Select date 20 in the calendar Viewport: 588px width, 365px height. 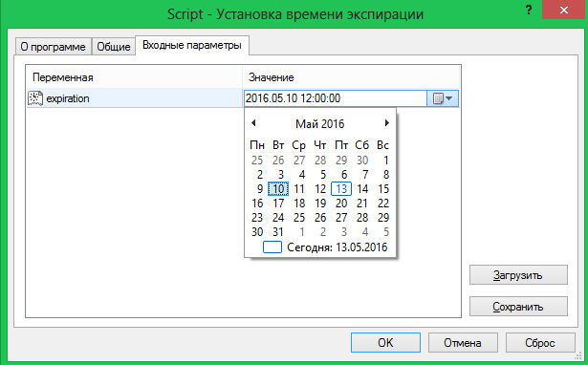(341, 204)
